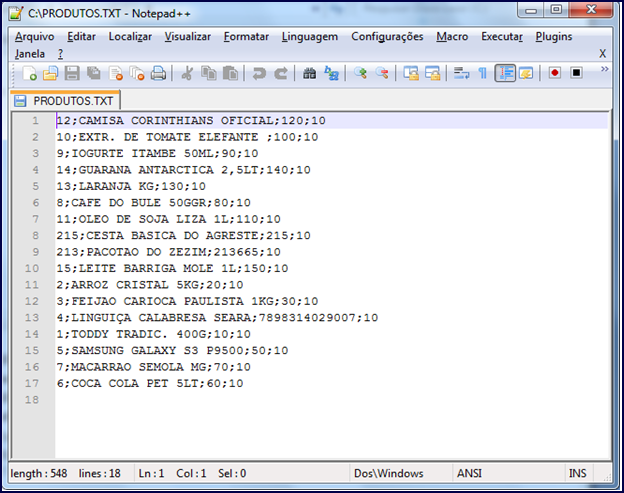The height and width of the screenshot is (493, 624).
Task: Click the Copy toolbar icon
Action: [209, 73]
